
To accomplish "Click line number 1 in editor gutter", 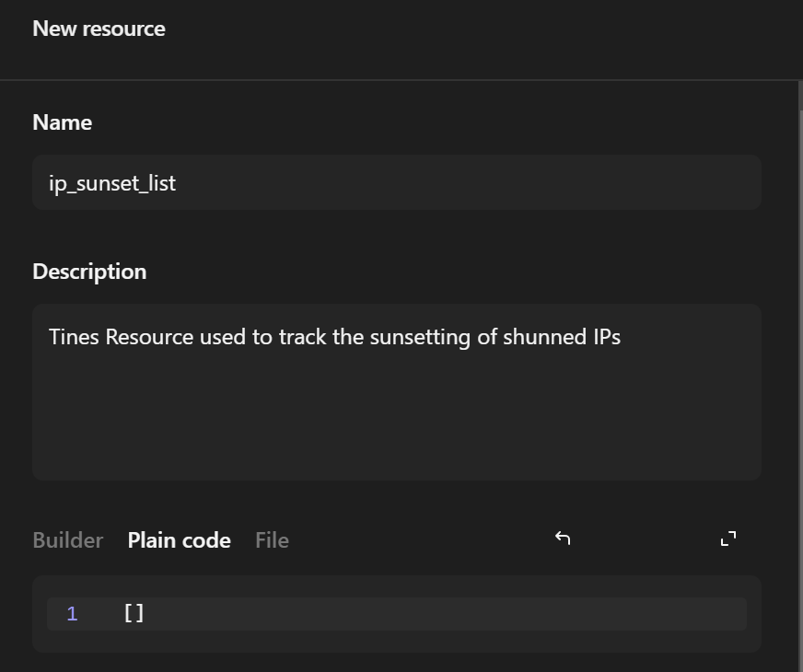I will [x=72, y=614].
